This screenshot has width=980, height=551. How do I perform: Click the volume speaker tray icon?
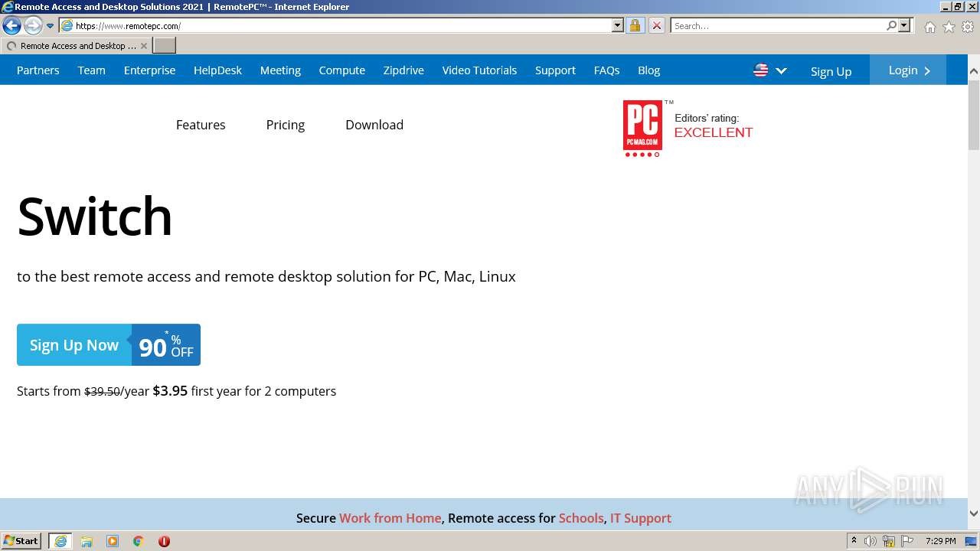pos(871,541)
